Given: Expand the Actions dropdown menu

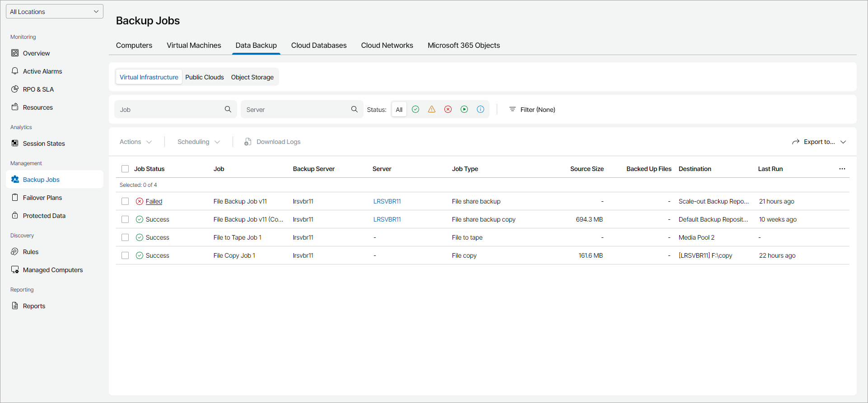Looking at the screenshot, I should (135, 142).
